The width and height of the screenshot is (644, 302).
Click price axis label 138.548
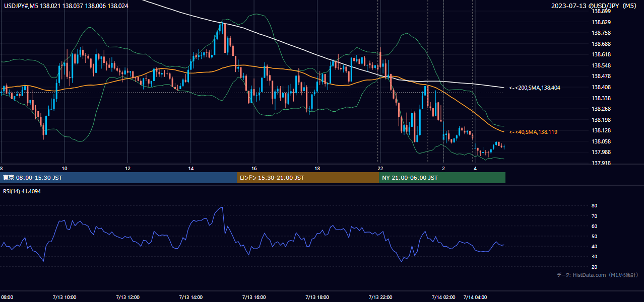click(x=601, y=65)
